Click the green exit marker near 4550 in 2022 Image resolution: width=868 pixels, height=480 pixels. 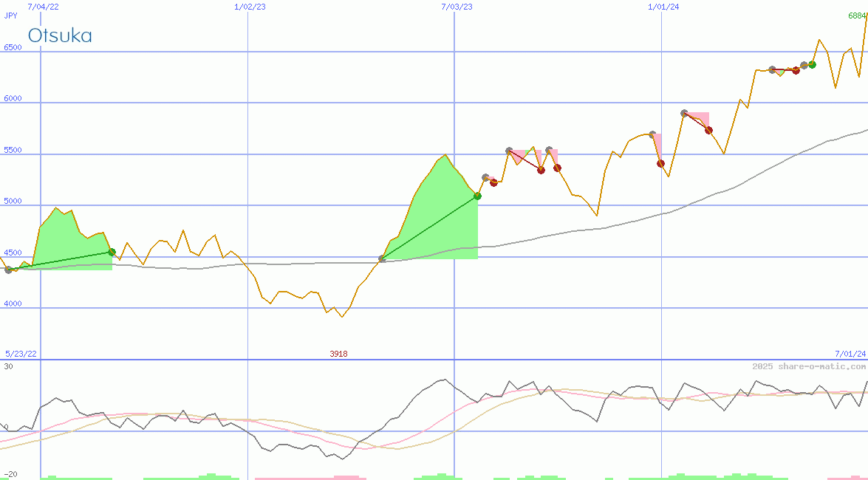[x=112, y=252]
